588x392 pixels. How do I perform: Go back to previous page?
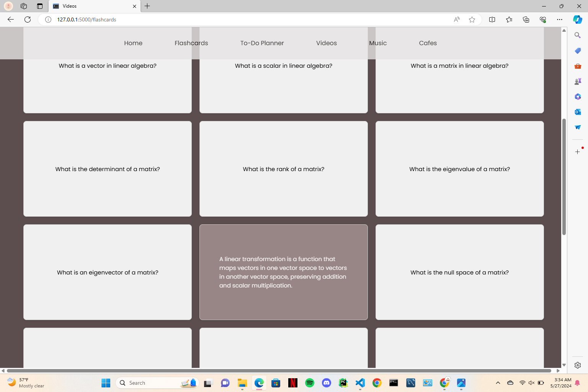pos(11,20)
